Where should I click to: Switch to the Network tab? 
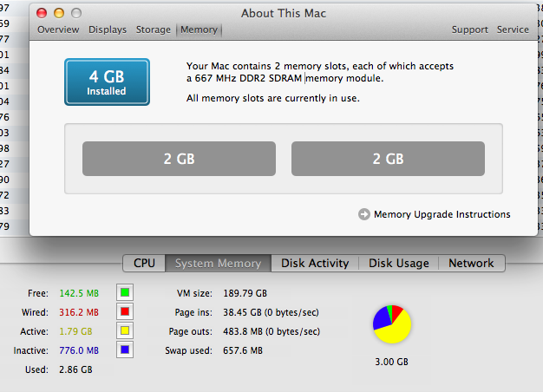tap(471, 263)
